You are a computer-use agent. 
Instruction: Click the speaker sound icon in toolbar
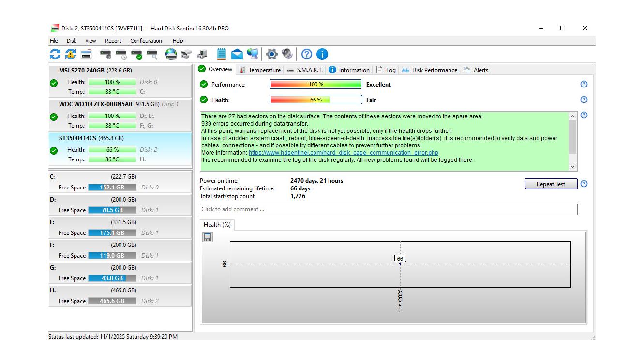(287, 54)
